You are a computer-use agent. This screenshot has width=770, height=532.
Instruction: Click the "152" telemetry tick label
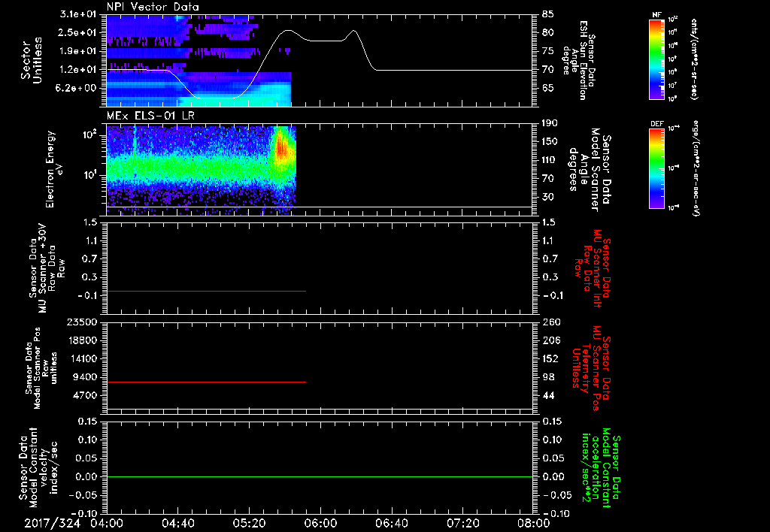pyautogui.click(x=551, y=358)
